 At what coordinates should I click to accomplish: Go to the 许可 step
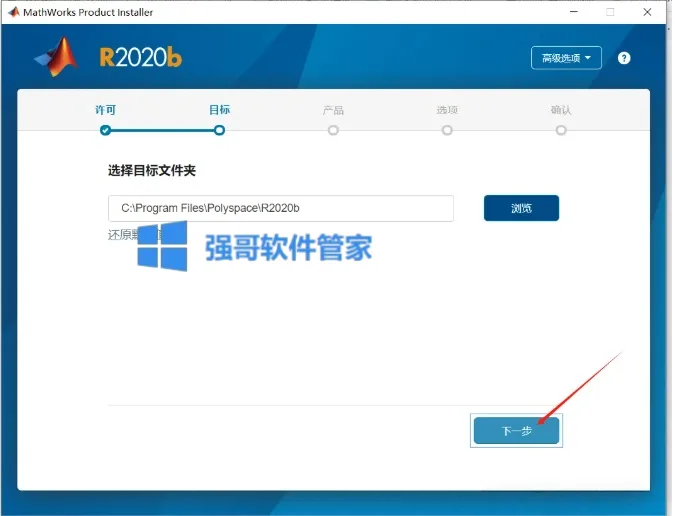[105, 110]
